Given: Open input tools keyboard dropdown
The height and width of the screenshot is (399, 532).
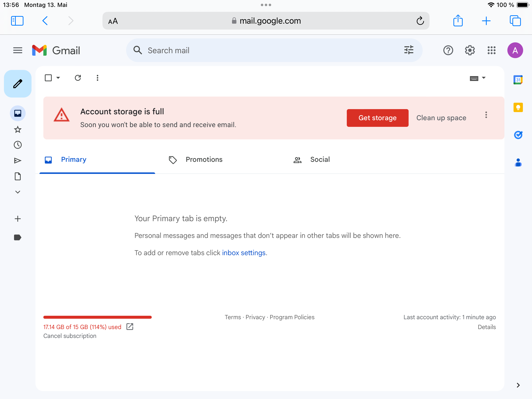Looking at the screenshot, I should [x=483, y=78].
